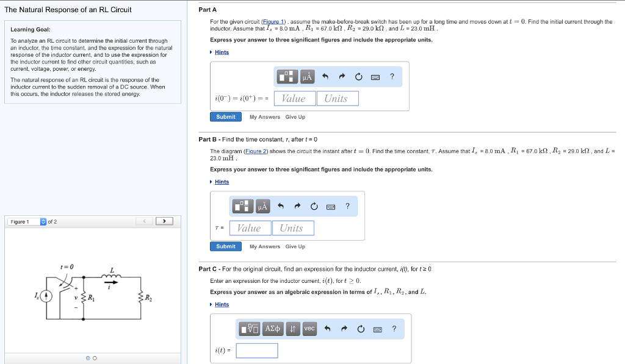Click the μÅ units symbol icon in Part A

click(308, 77)
